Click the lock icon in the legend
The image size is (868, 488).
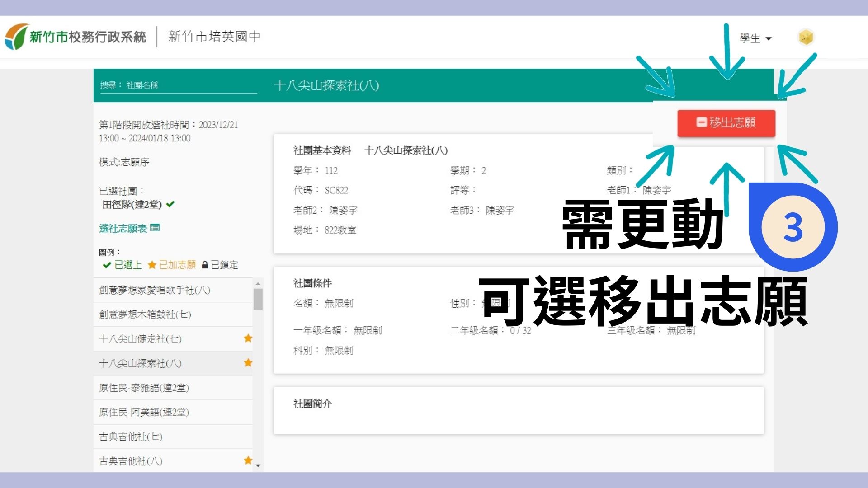point(205,265)
